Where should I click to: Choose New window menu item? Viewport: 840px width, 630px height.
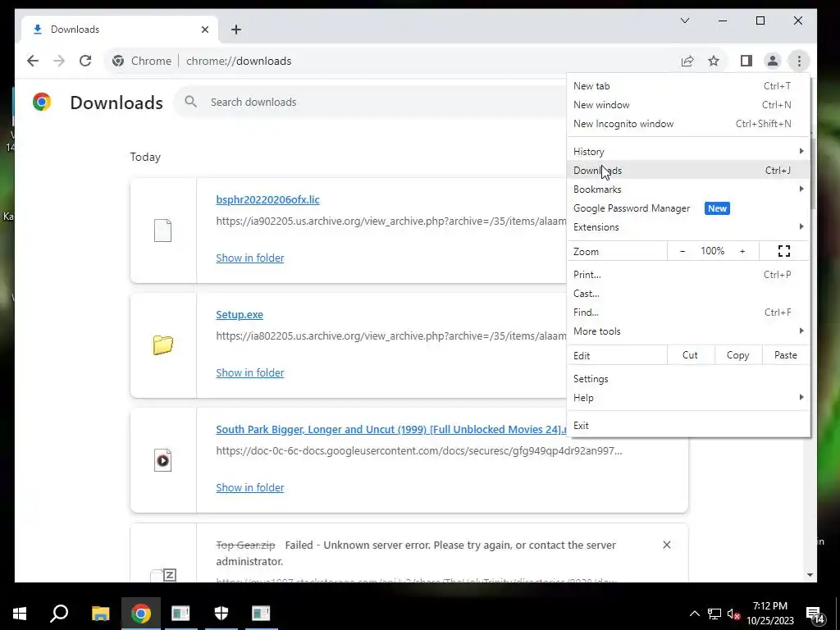pos(688,105)
